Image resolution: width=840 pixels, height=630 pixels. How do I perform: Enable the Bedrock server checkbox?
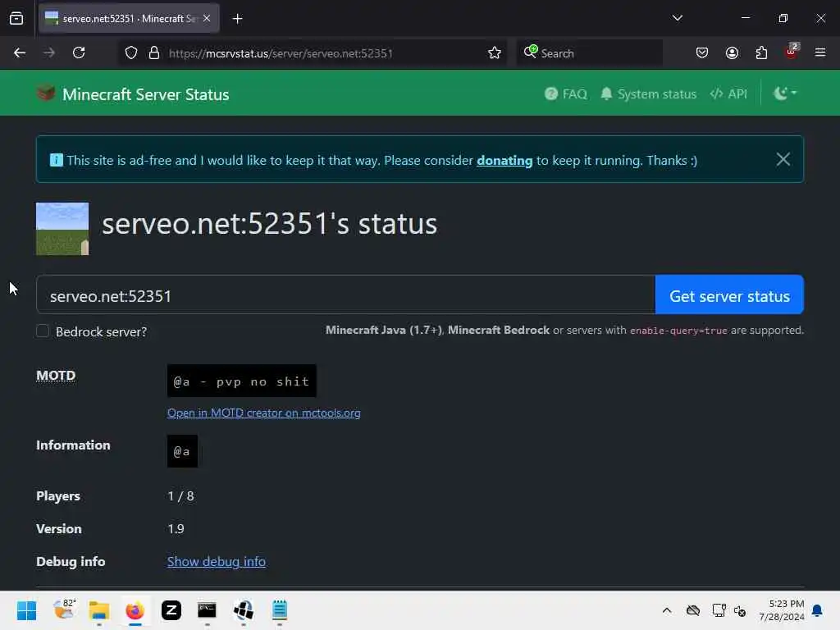[x=43, y=331]
